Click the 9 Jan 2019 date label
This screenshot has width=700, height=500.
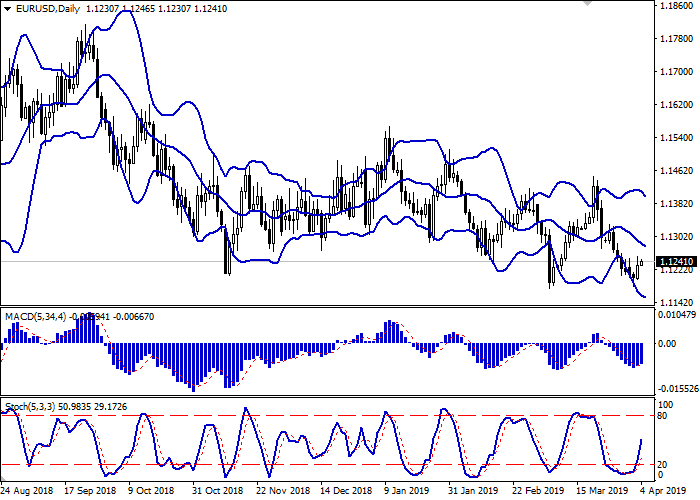407,491
